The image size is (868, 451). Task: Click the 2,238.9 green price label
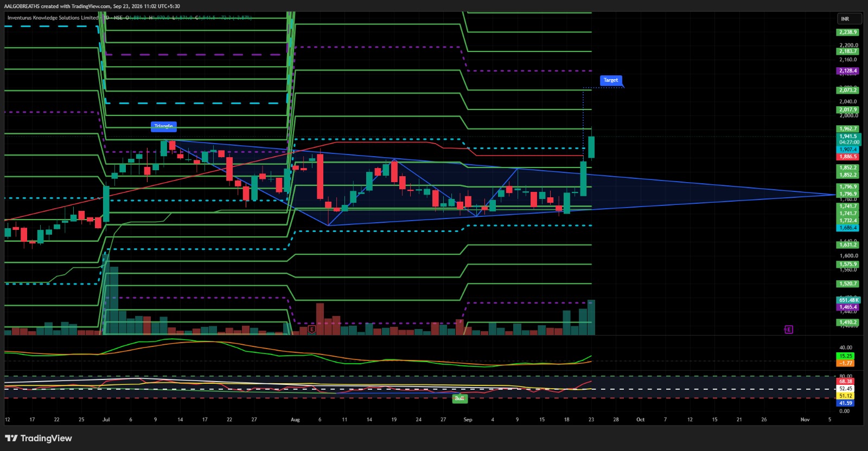coord(848,33)
